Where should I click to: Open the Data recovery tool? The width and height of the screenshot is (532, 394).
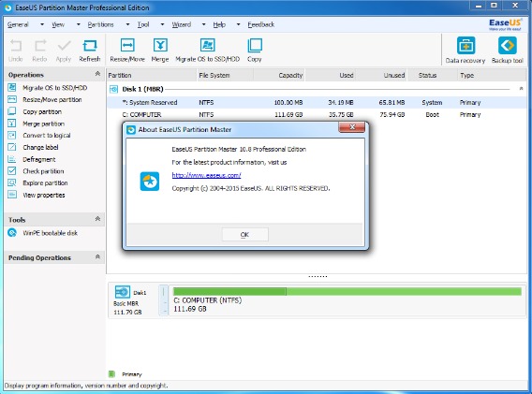point(465,51)
